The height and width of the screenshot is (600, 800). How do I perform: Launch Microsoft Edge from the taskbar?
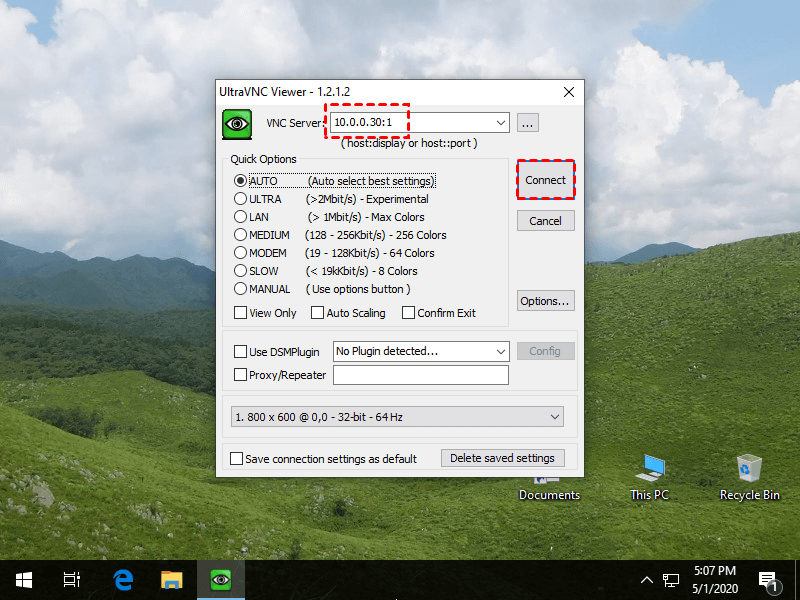click(x=123, y=580)
